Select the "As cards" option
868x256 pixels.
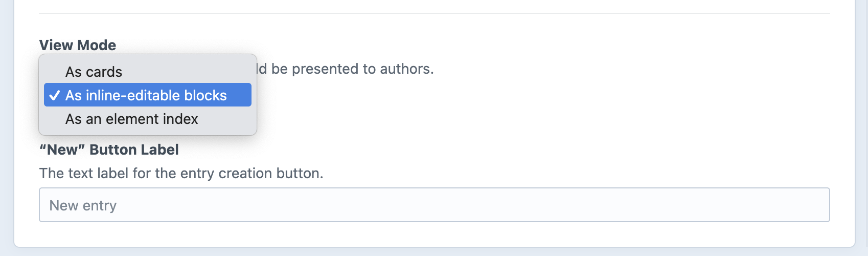point(94,72)
